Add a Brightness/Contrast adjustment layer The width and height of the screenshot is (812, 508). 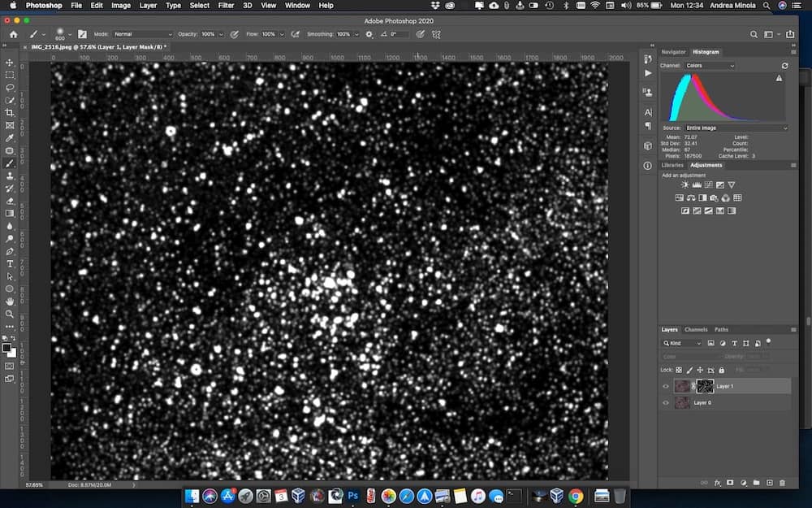click(685, 185)
